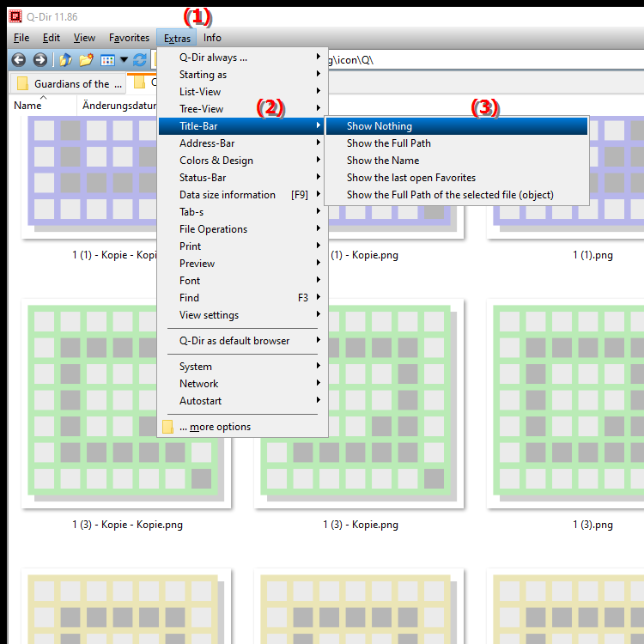Click the view mode grid icon
Viewport: 644px width, 644px height.
[x=107, y=60]
